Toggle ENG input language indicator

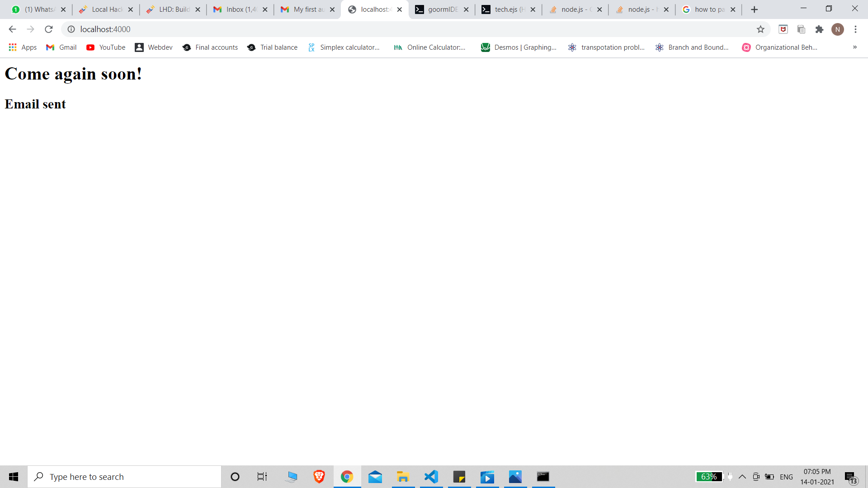(x=786, y=477)
